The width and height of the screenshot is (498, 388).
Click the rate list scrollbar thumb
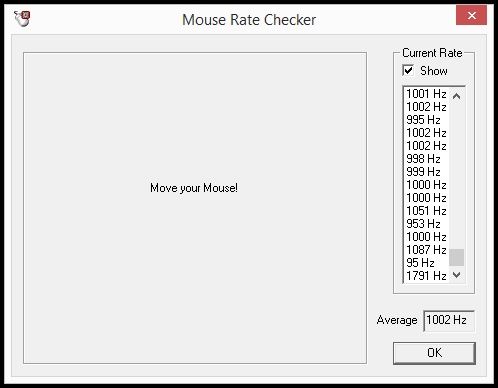457,257
